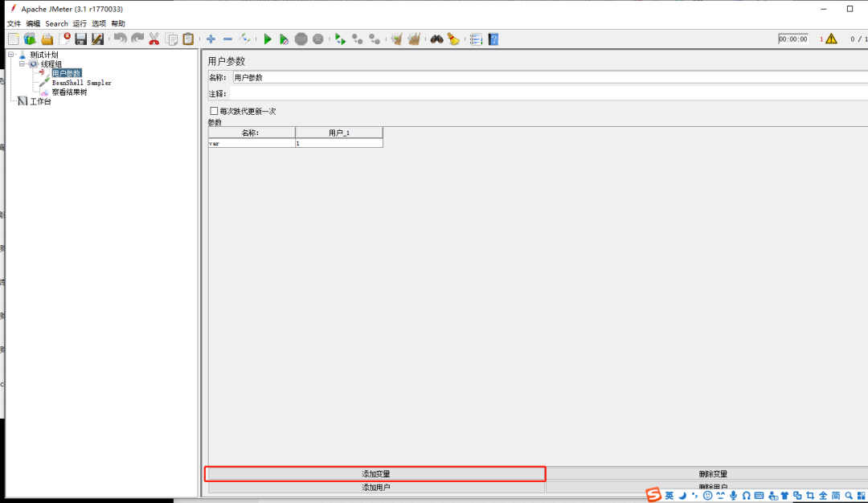
Task: Open Help with the question mark icon
Action: click(493, 39)
